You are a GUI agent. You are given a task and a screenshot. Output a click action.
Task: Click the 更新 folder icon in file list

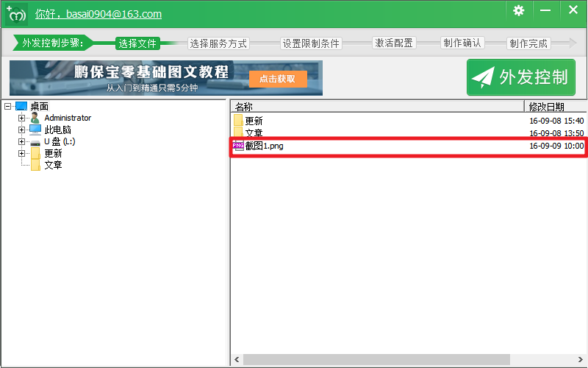(x=238, y=121)
